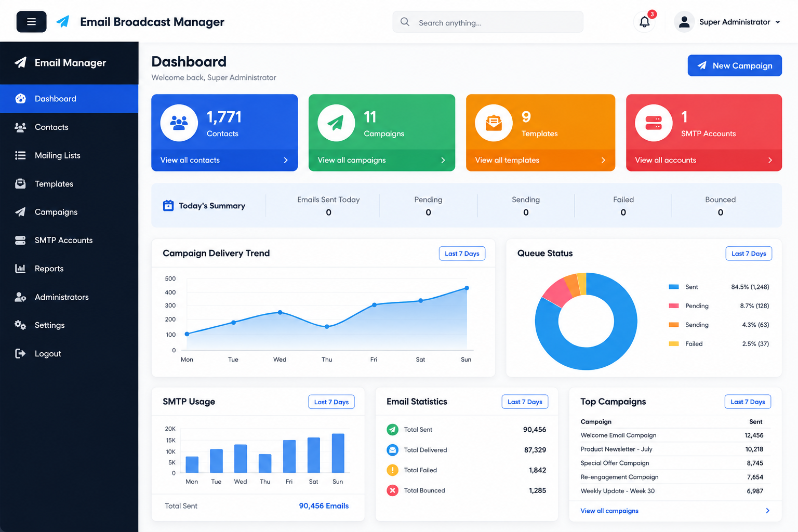Click the pink Pending legend swatch
Screen dimensions: 798x532
[674, 306]
